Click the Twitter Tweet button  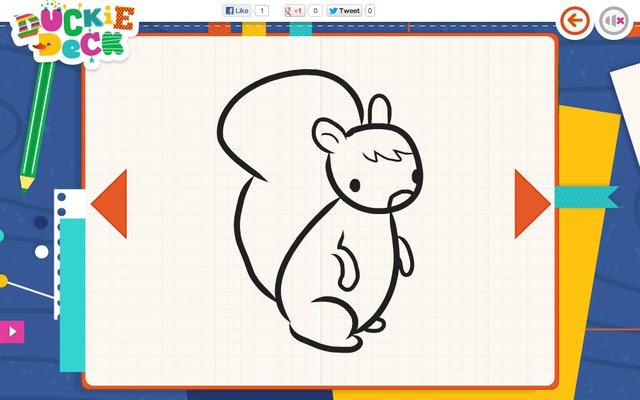pos(344,11)
